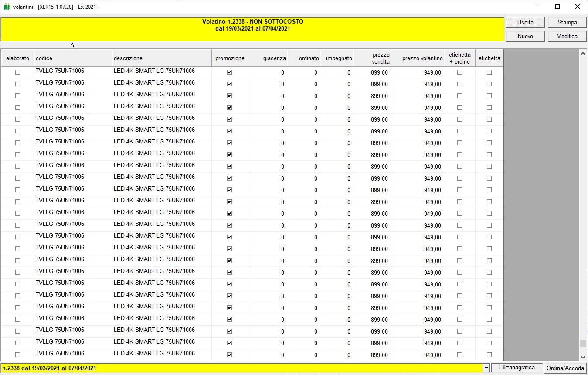The image size is (588, 375).
Task: Sort by the codice column header
Action: click(x=73, y=58)
